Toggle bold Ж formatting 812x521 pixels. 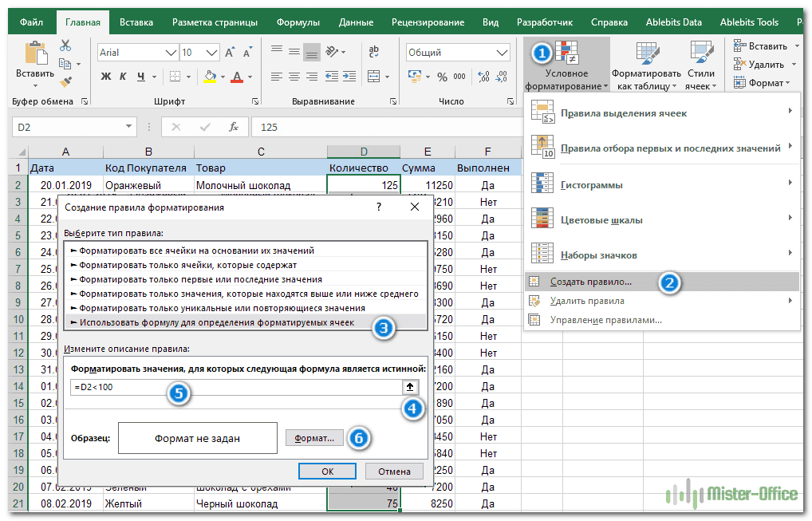pyautogui.click(x=105, y=77)
